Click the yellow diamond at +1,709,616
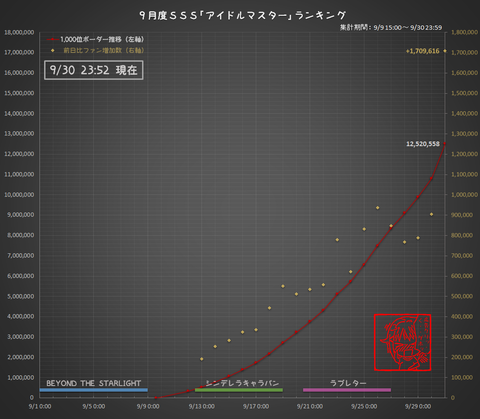The image size is (480, 419). (445, 51)
